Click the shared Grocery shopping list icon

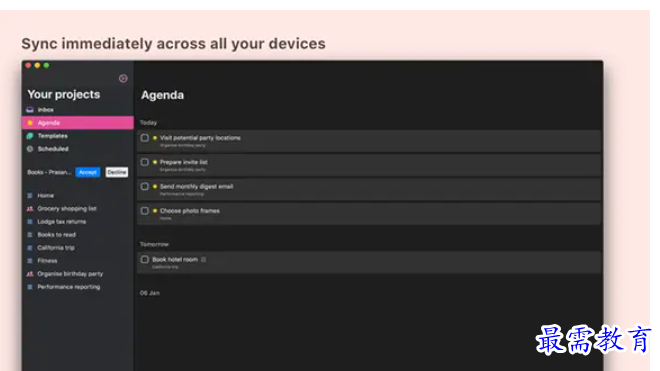point(30,209)
